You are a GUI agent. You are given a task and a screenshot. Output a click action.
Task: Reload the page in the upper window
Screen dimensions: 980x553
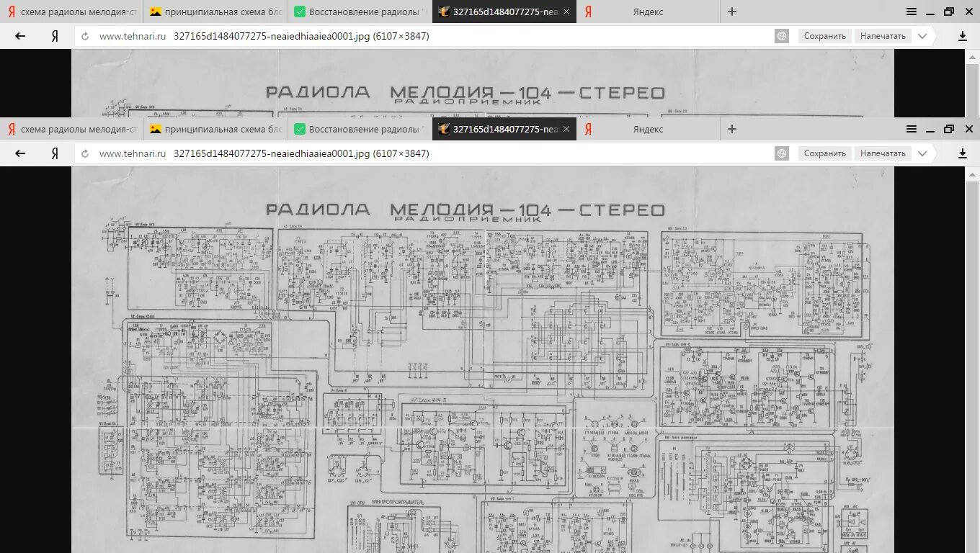click(x=86, y=36)
